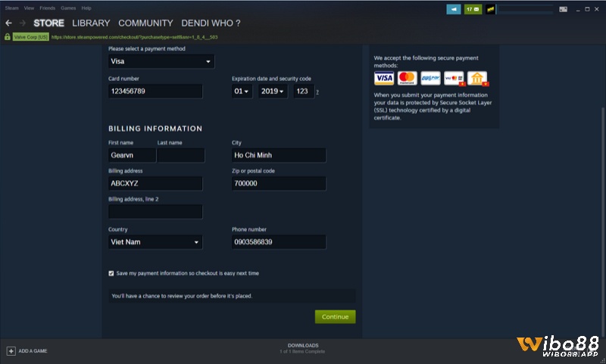Click the Mastercard logo
This screenshot has height=364, width=606.
tap(407, 79)
